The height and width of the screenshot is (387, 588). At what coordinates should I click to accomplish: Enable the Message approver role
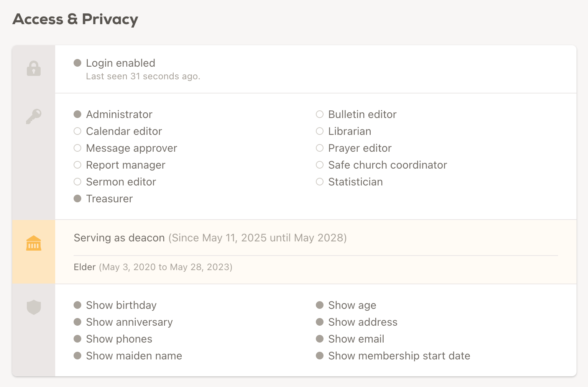point(77,148)
